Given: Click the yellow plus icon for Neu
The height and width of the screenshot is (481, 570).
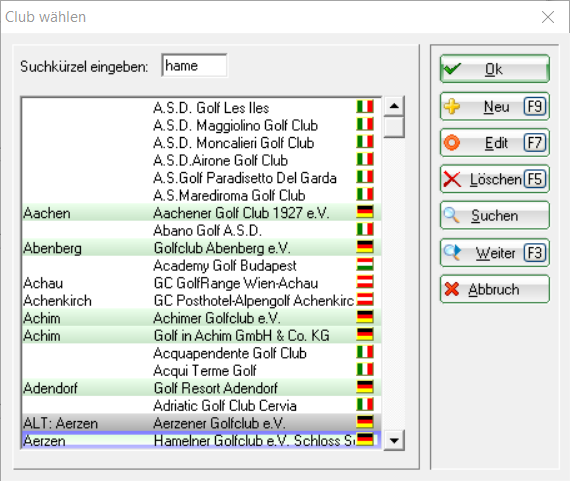Looking at the screenshot, I should coord(452,107).
